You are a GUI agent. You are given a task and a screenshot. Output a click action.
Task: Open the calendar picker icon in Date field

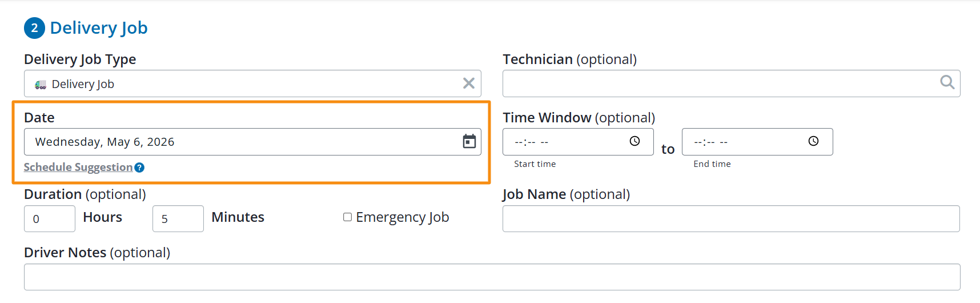pos(469,141)
